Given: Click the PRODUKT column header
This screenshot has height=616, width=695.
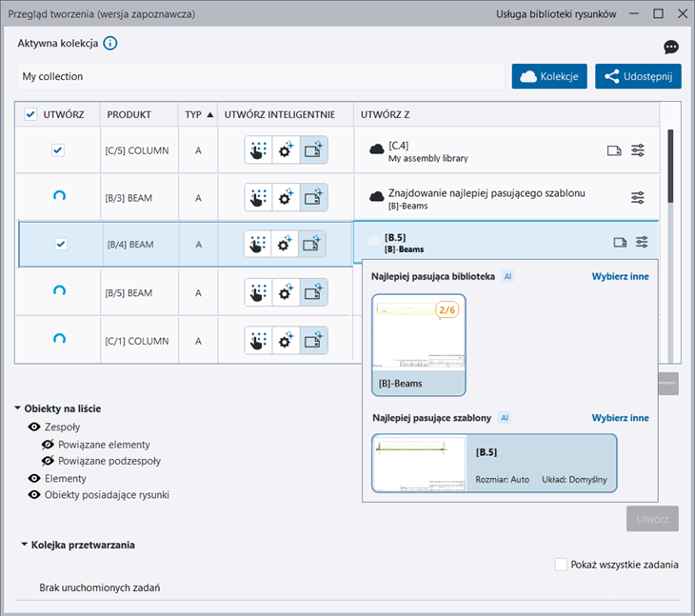Looking at the screenshot, I should pyautogui.click(x=129, y=114).
